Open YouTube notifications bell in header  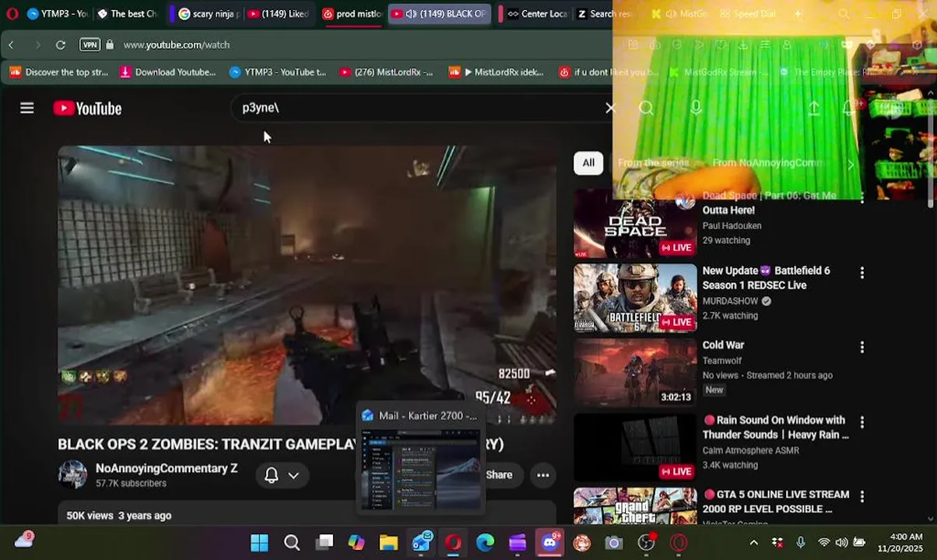849,108
